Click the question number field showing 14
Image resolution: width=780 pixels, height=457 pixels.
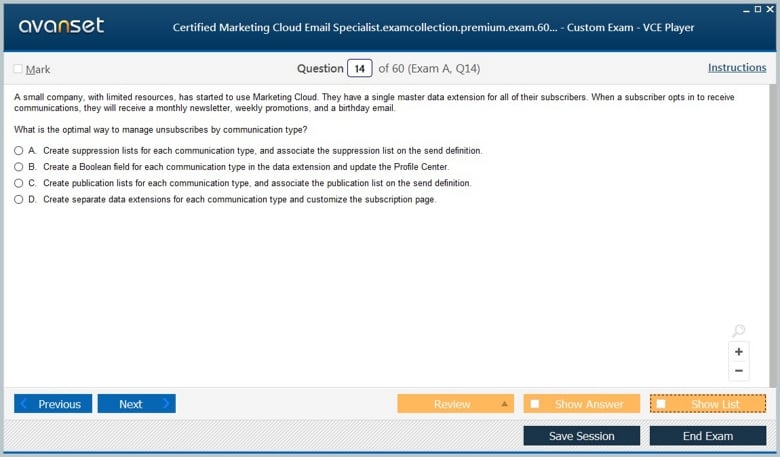[360, 69]
